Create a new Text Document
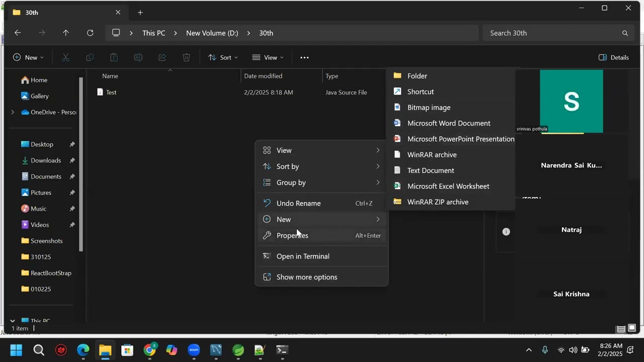 [431, 170]
